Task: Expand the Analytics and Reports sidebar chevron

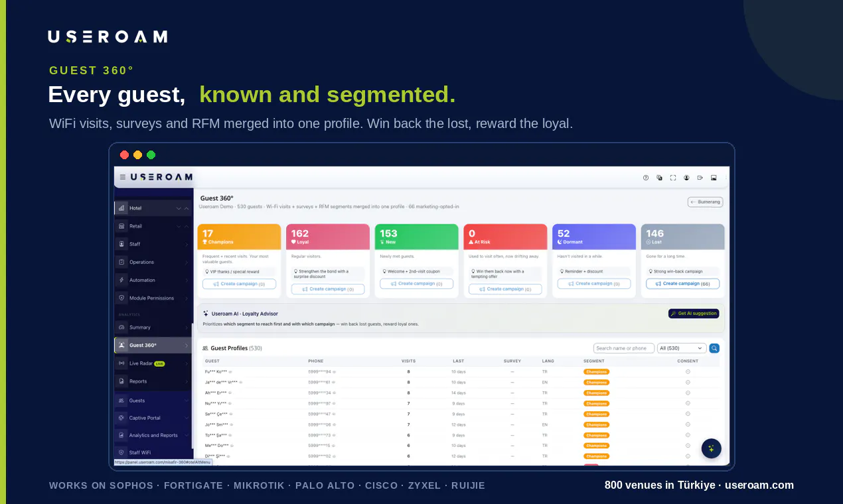Action: [x=187, y=435]
